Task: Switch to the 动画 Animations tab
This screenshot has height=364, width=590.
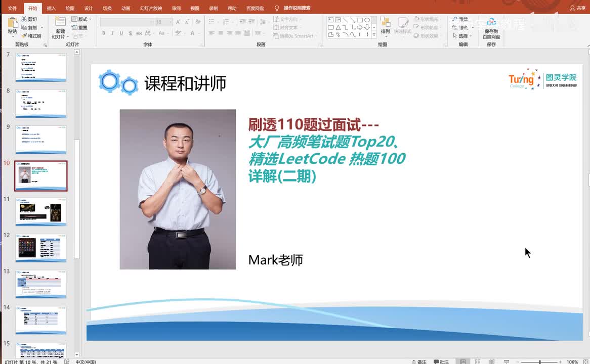Action: tap(125, 8)
